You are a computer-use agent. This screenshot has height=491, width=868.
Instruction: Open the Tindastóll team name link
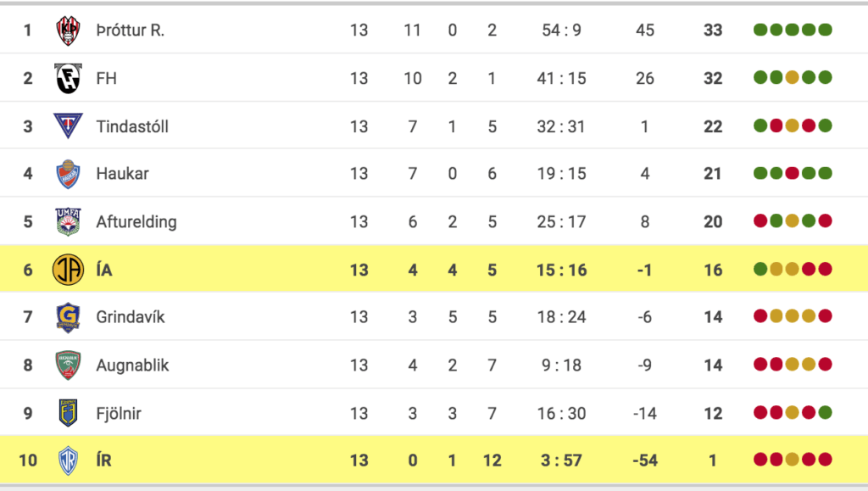132,126
